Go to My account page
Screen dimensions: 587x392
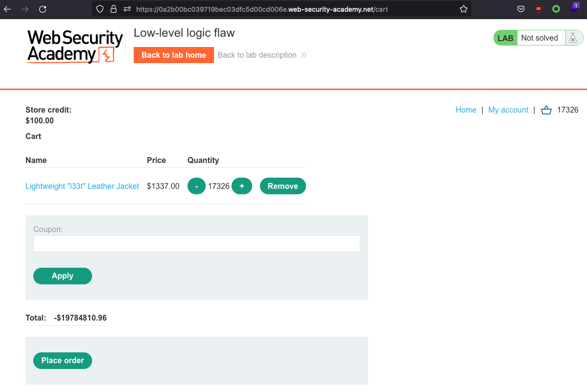point(508,110)
